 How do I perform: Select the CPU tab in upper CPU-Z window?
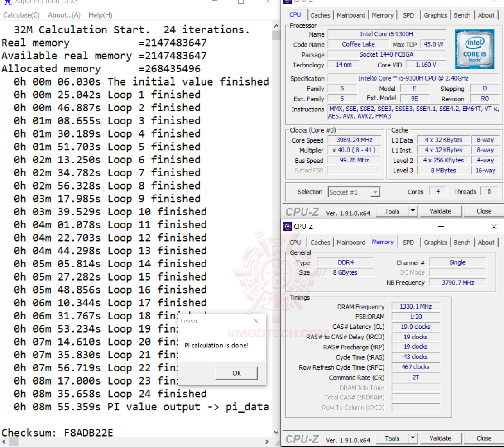295,15
